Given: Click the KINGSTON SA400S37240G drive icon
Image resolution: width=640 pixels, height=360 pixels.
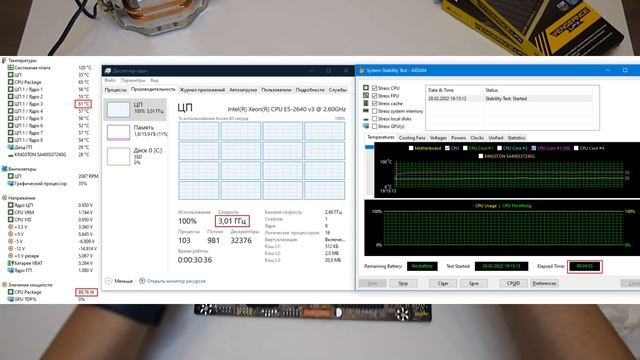Looking at the screenshot, I should (x=11, y=155).
